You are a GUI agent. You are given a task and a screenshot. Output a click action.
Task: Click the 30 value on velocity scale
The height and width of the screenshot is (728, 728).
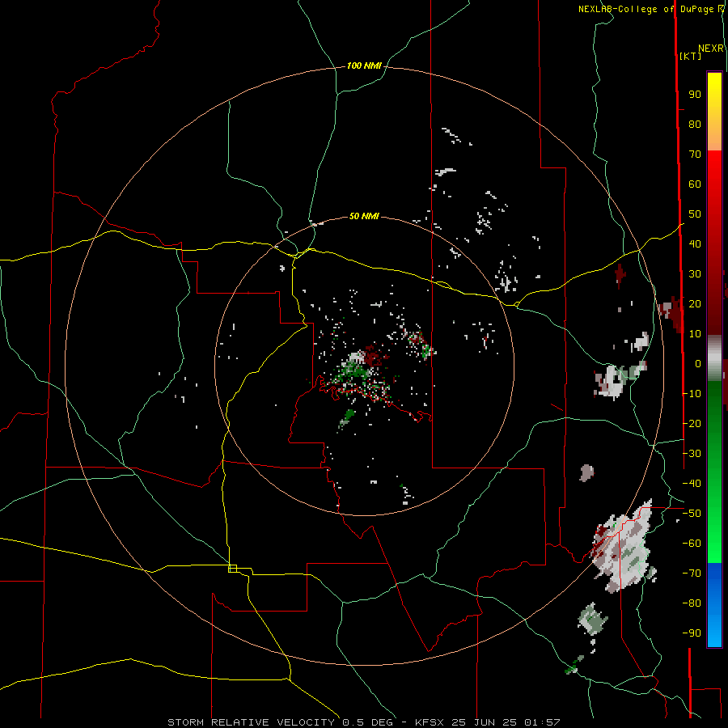click(695, 274)
